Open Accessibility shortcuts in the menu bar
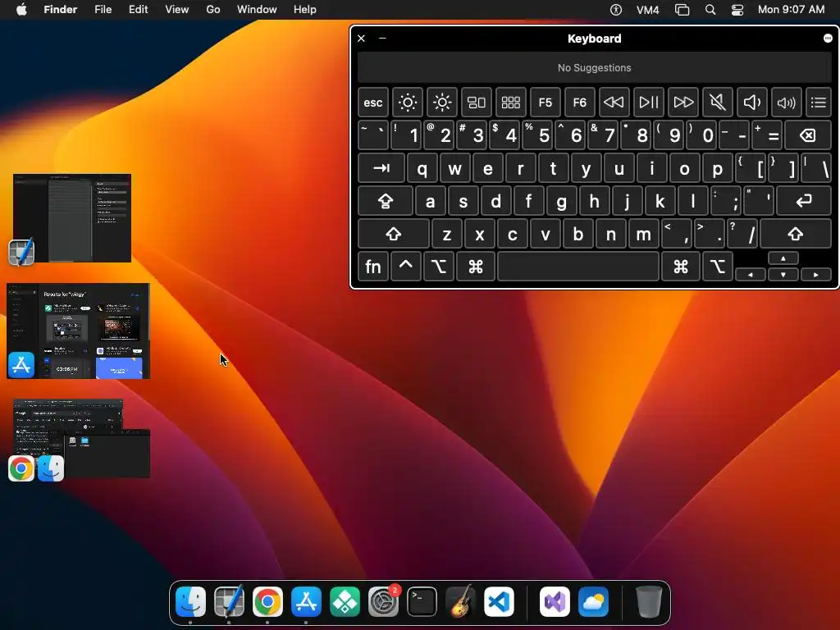This screenshot has height=630, width=840. point(616,10)
